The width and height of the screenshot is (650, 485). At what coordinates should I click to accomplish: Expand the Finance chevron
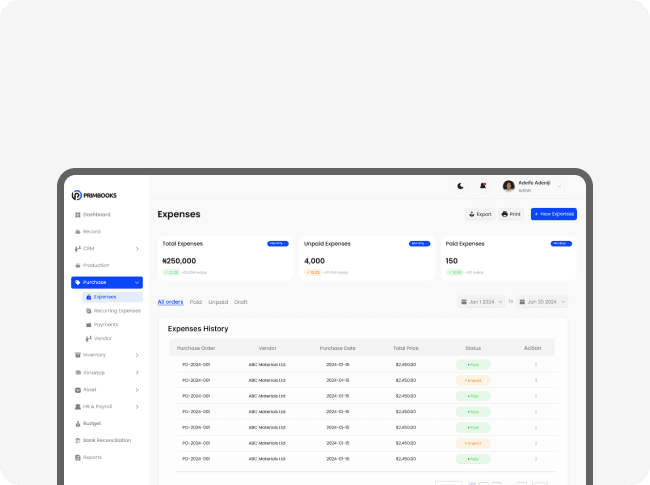coord(137,373)
